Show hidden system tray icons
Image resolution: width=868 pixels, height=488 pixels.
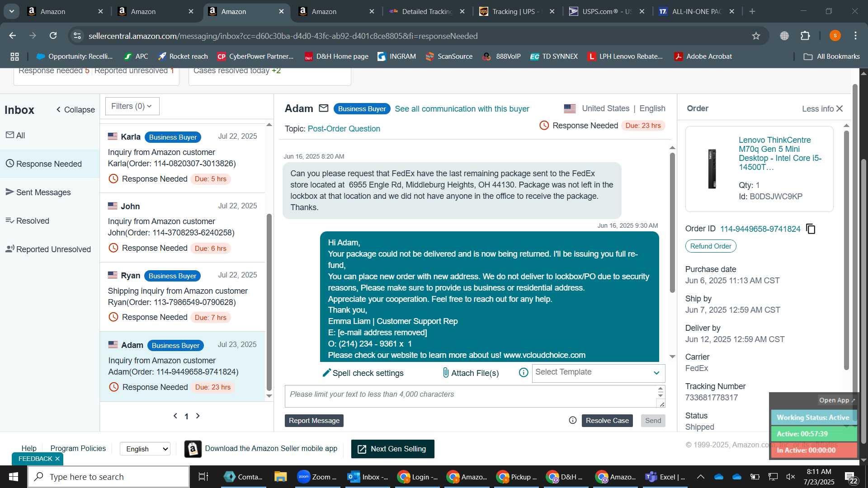(x=700, y=477)
